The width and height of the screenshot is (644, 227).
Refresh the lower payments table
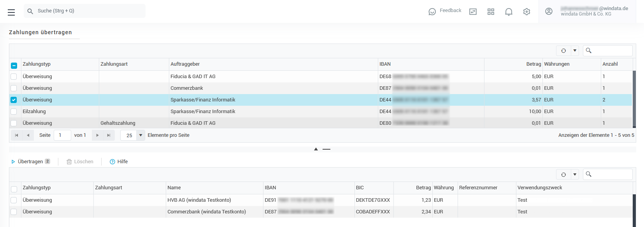pos(563,175)
